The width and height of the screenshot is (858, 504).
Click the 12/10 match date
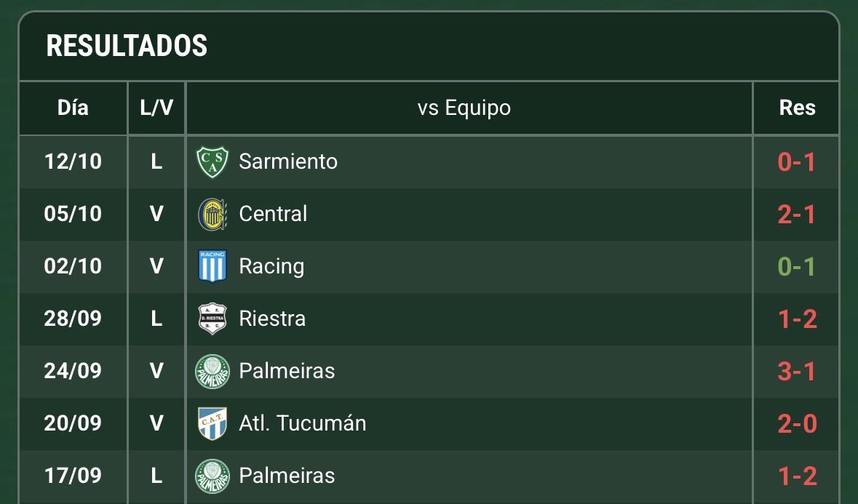point(73,161)
